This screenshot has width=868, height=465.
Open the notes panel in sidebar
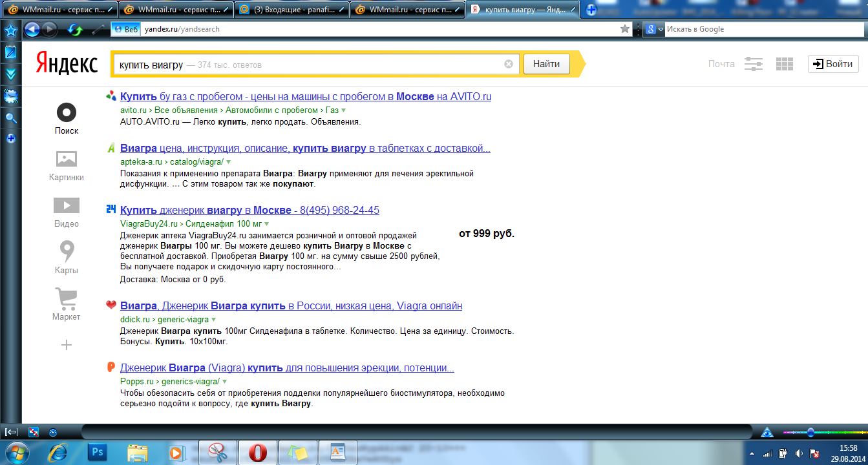(11, 53)
